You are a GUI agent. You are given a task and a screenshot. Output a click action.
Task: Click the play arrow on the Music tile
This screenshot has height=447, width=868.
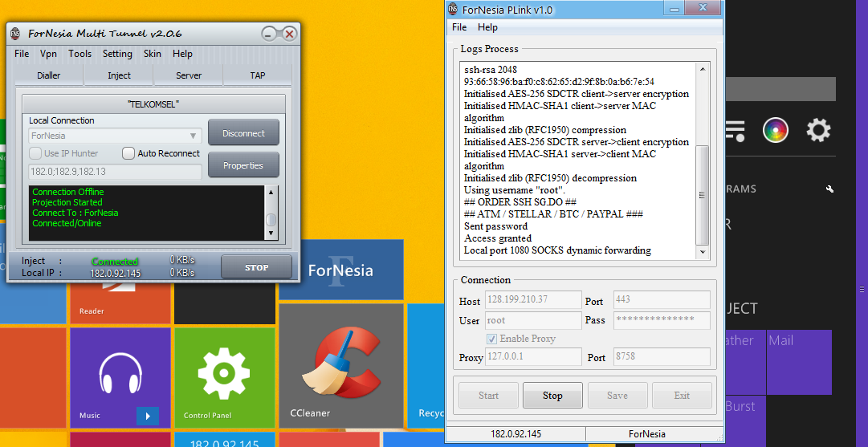(x=148, y=416)
